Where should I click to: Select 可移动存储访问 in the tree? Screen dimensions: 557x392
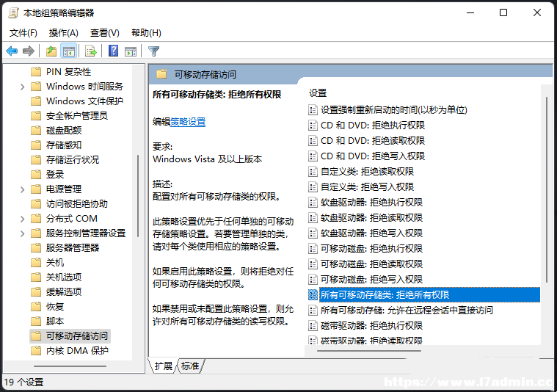tap(77, 336)
